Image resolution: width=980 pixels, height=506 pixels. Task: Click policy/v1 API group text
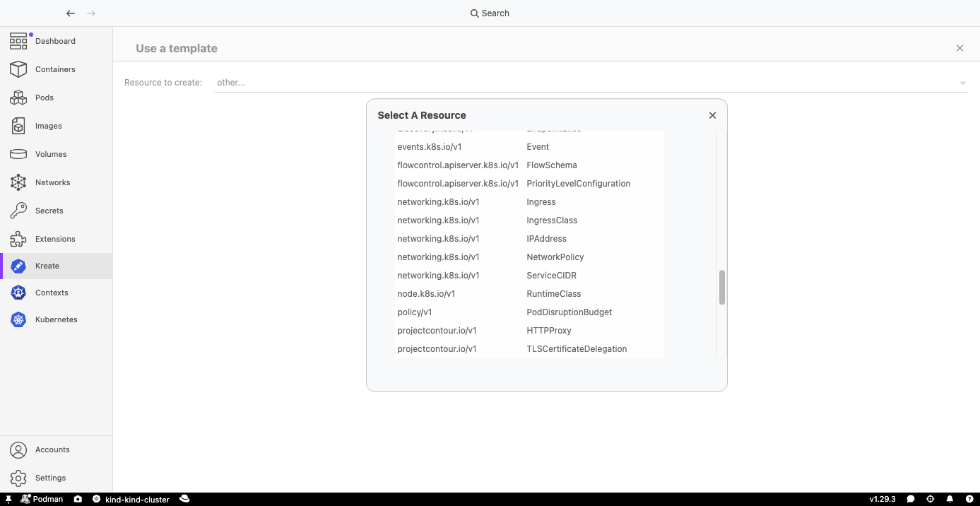pyautogui.click(x=415, y=312)
